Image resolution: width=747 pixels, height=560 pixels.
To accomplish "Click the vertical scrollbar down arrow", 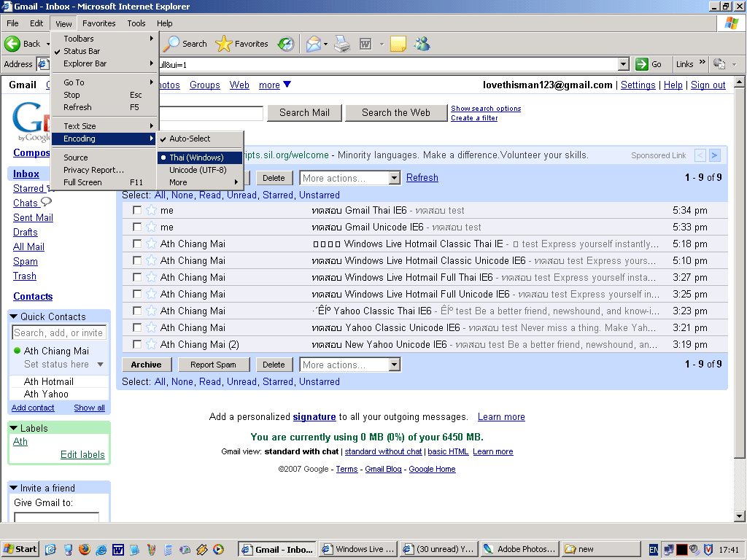I will pyautogui.click(x=739, y=516).
